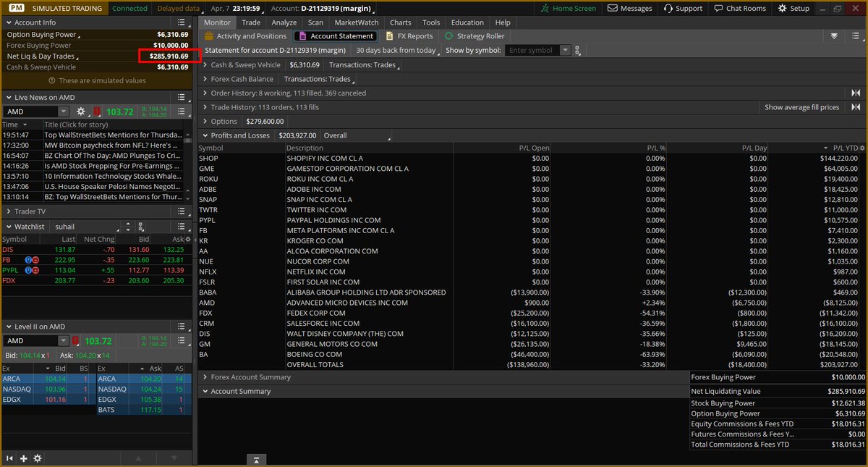The height and width of the screenshot is (467, 868).
Task: Expand panel with bottom center arrow handle
Action: tap(257, 459)
